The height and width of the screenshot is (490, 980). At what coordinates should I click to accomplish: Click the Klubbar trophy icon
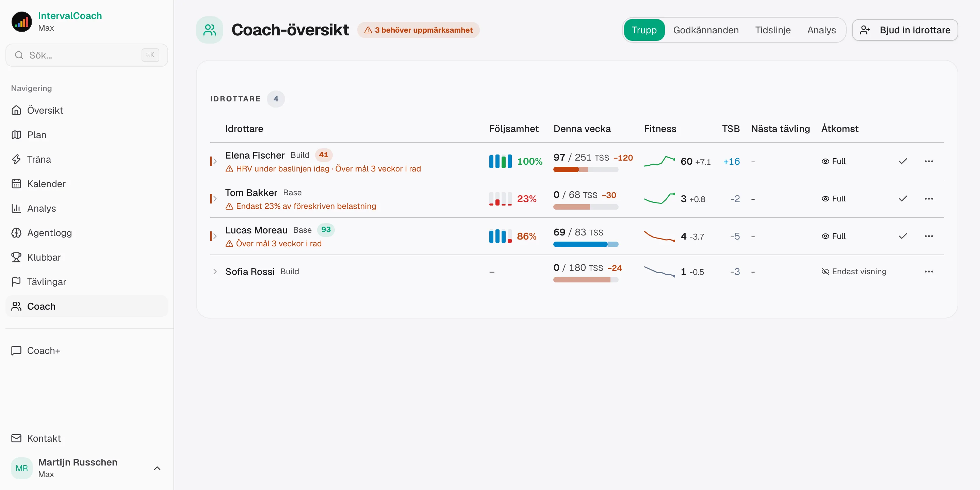tap(16, 258)
